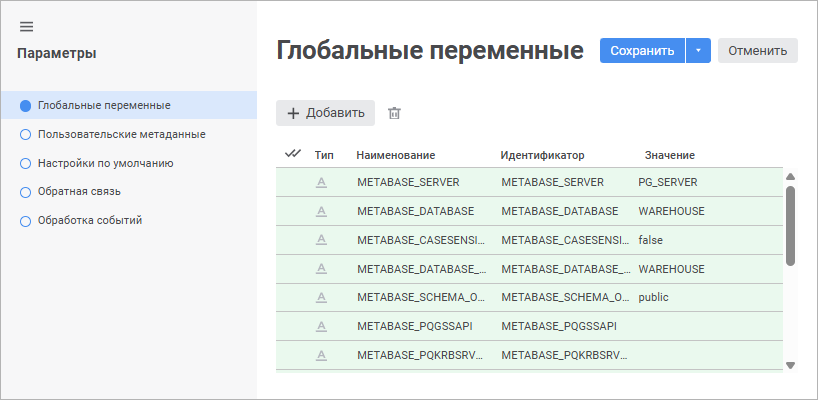Screen dimensions: 818x400
Task: Click PG_SERVER value cell
Action: [668, 183]
